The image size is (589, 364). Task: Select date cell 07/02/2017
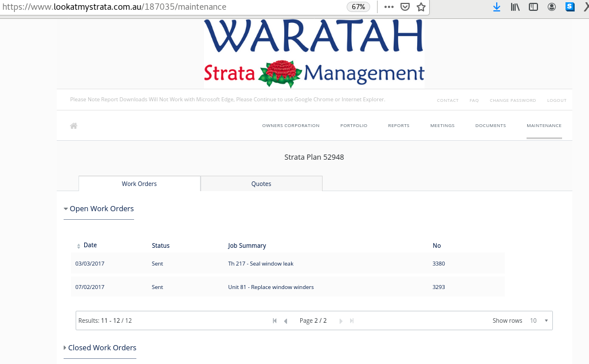point(90,287)
